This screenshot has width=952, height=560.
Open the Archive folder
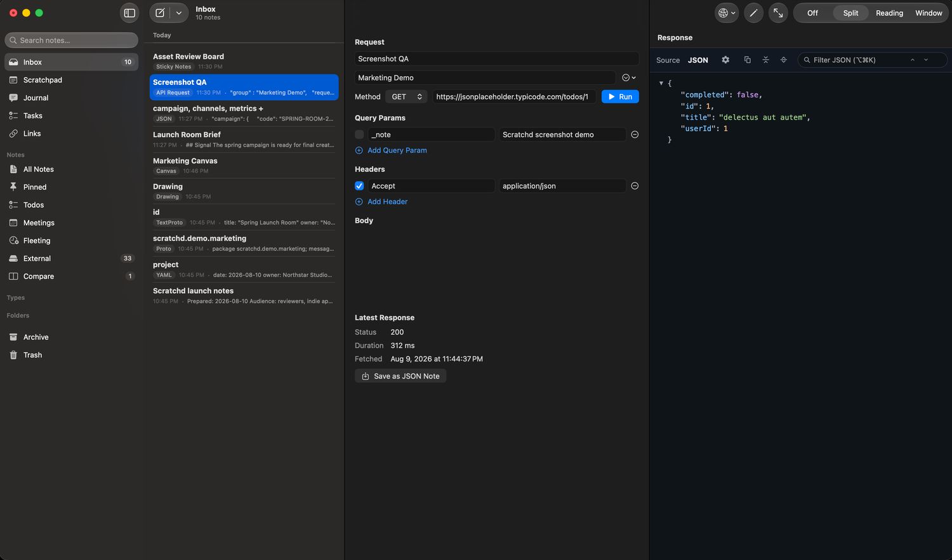pos(71,337)
